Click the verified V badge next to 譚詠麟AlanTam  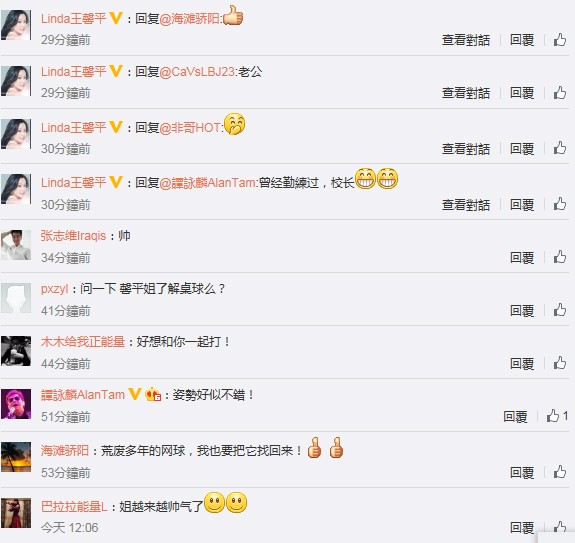coord(135,394)
